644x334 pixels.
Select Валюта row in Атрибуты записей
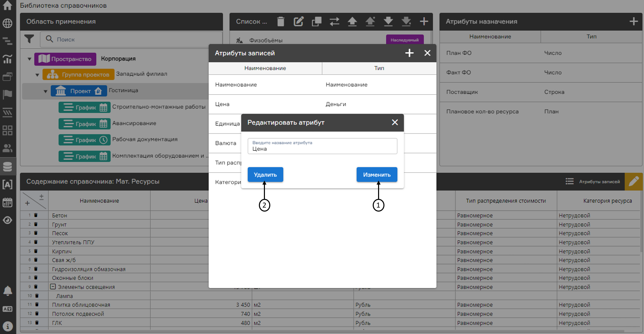click(225, 143)
